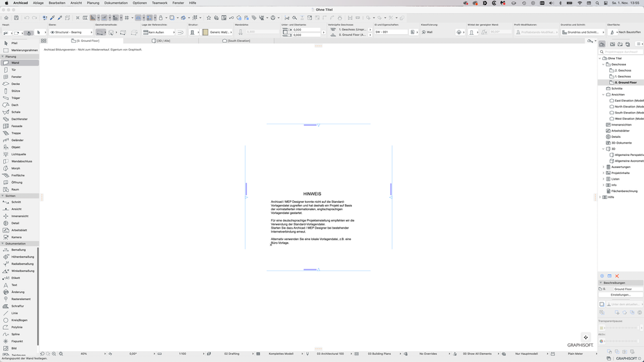Image resolution: width=644 pixels, height=362 pixels.
Task: Open the Apple menu
Action: pyautogui.click(x=6, y=3)
